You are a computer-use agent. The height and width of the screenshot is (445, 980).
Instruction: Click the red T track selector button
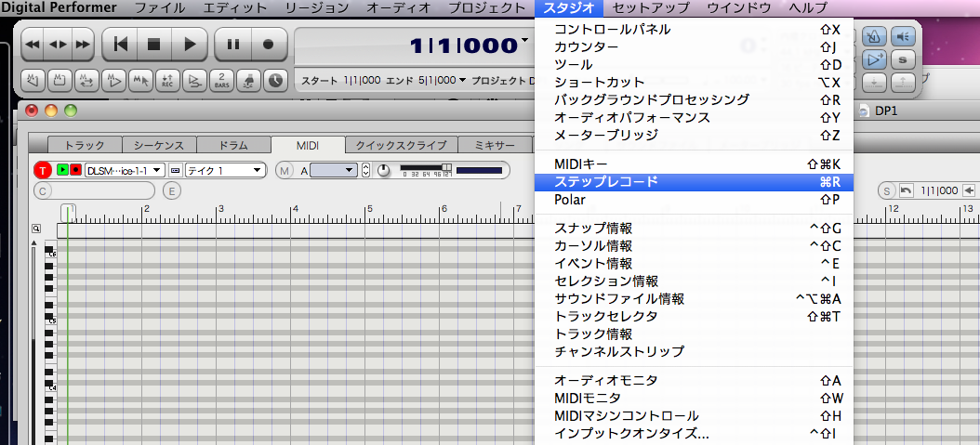(x=43, y=170)
